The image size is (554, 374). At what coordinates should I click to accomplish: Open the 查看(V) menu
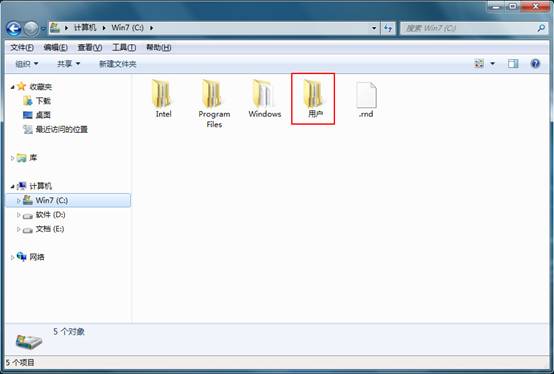tap(90, 47)
